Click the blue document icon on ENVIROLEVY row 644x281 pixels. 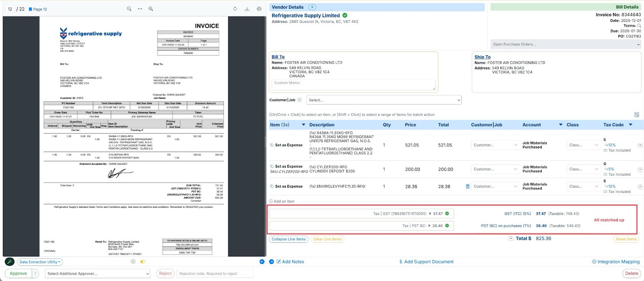pos(468,187)
